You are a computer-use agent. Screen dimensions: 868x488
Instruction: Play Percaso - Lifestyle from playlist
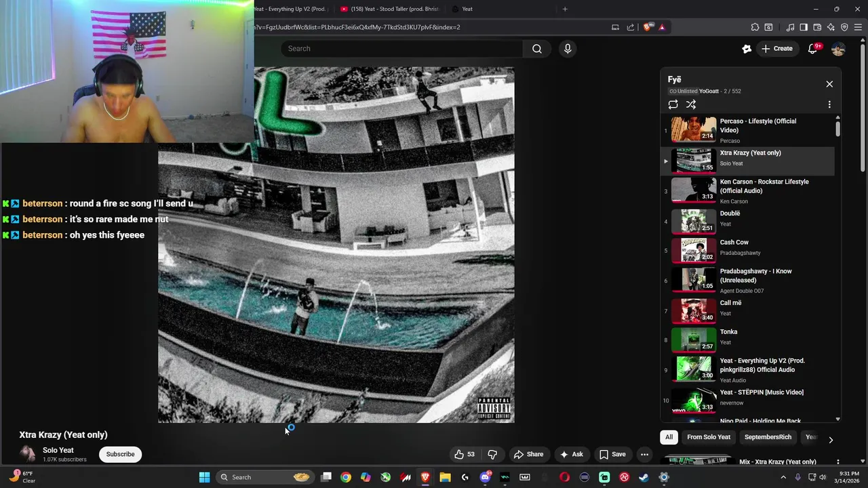(749, 130)
